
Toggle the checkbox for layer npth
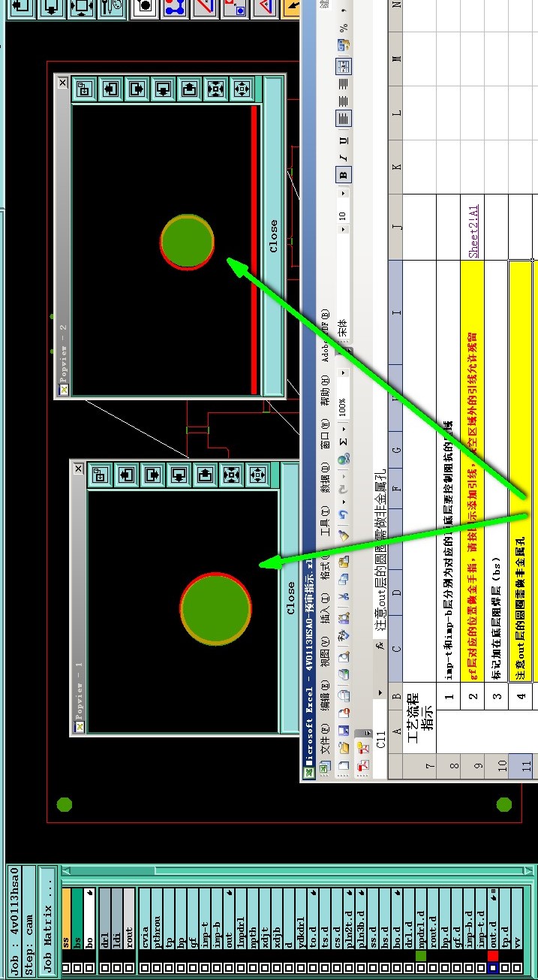(x=253, y=968)
